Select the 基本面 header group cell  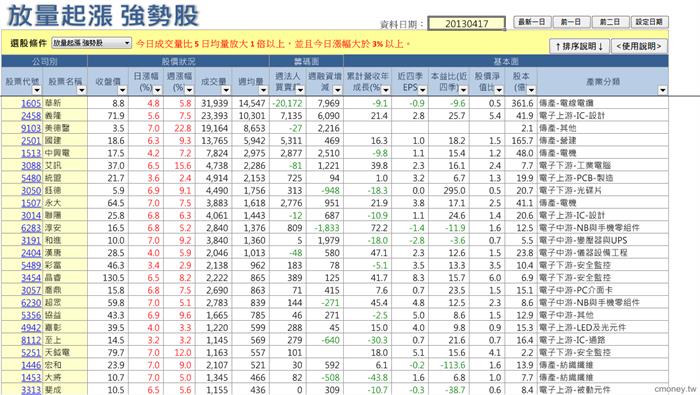[506, 61]
